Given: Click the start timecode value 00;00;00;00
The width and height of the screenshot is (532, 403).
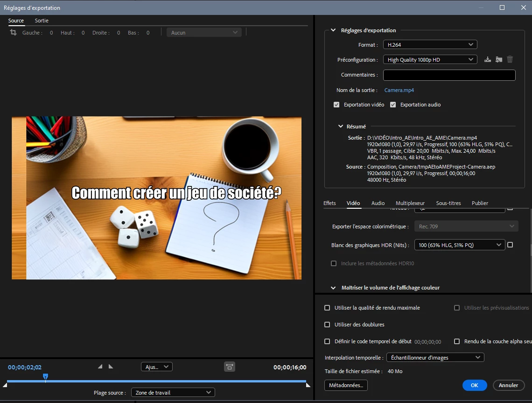Looking at the screenshot, I should pyautogui.click(x=427, y=342).
